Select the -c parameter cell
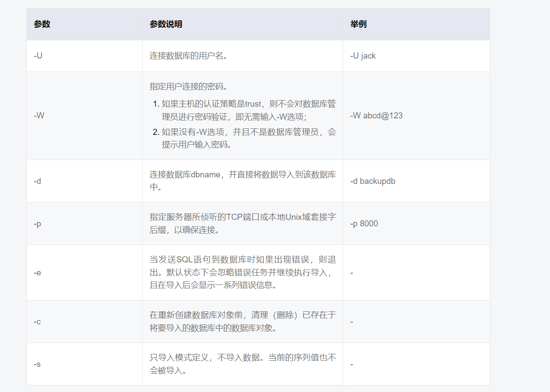This screenshot has height=392, width=550. pyautogui.click(x=37, y=321)
